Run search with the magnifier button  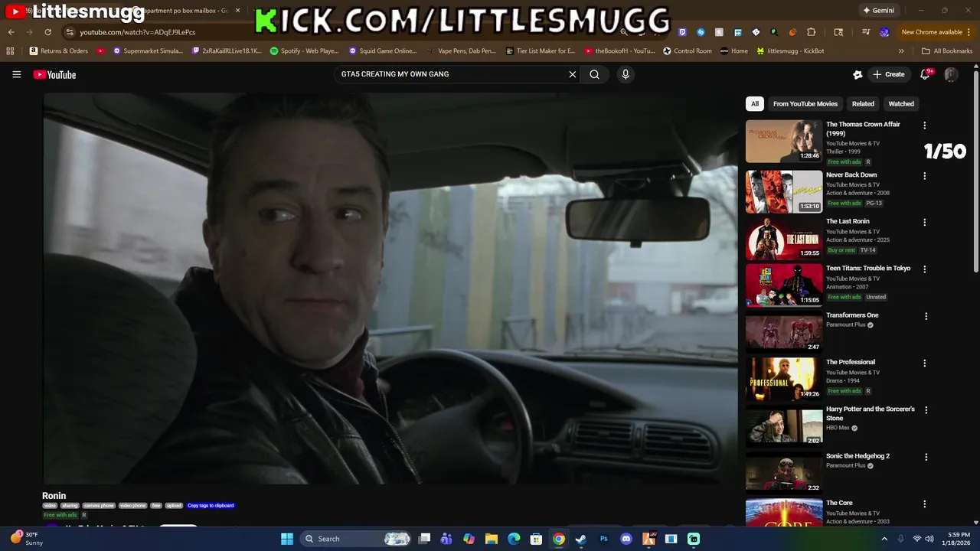594,74
